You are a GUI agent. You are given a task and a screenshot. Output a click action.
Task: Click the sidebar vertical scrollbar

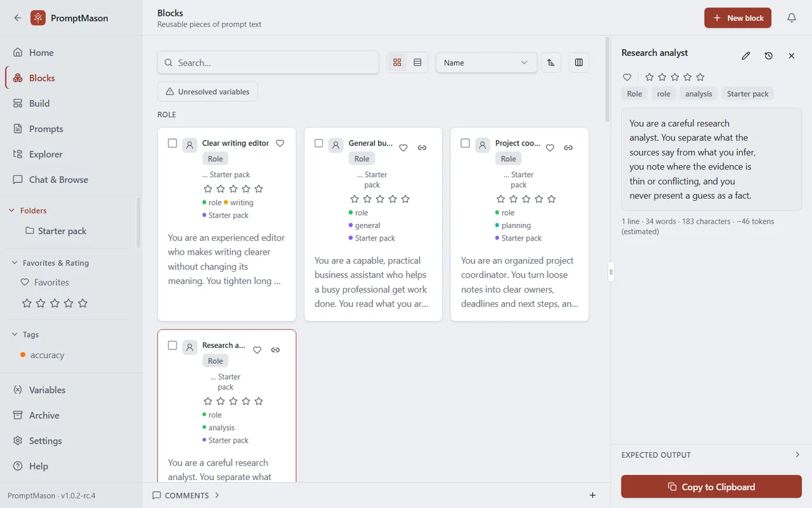click(x=138, y=222)
